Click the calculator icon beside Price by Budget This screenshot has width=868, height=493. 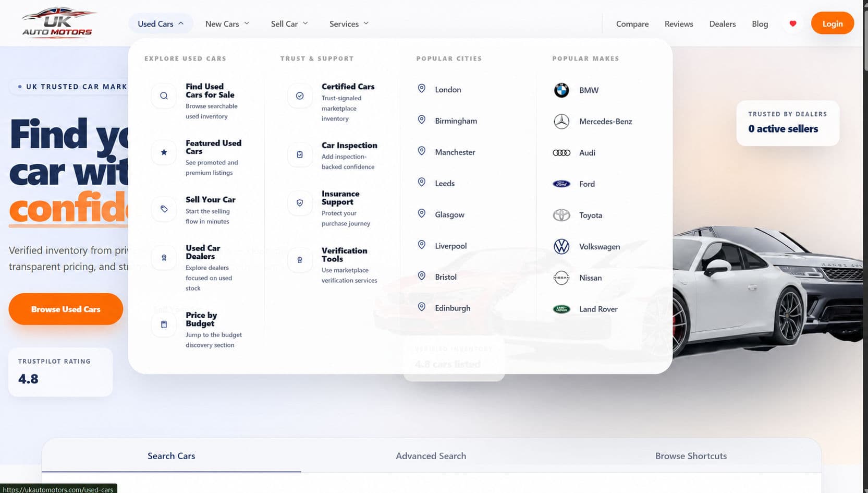coord(164,324)
